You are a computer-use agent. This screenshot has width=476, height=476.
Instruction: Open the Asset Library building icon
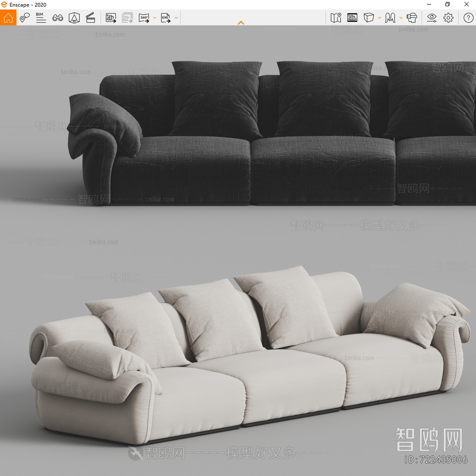point(352,18)
